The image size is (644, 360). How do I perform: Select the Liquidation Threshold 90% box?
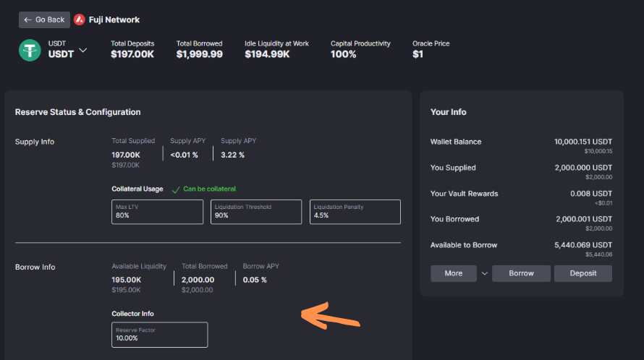coord(256,212)
